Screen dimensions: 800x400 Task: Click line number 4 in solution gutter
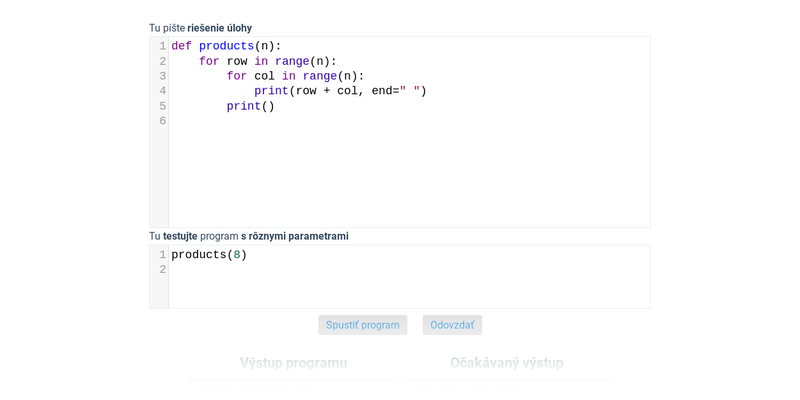(163, 91)
